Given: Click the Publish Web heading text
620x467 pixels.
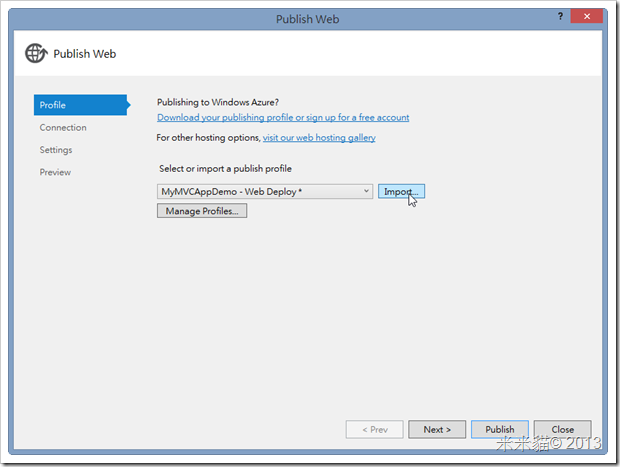Looking at the screenshot, I should pos(85,54).
